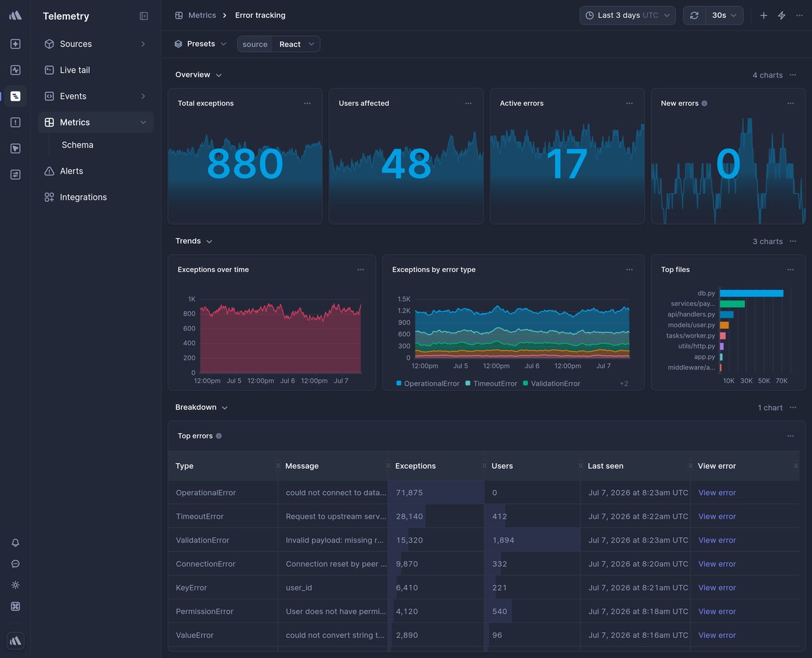Open Top files chart options menu

[791, 270]
